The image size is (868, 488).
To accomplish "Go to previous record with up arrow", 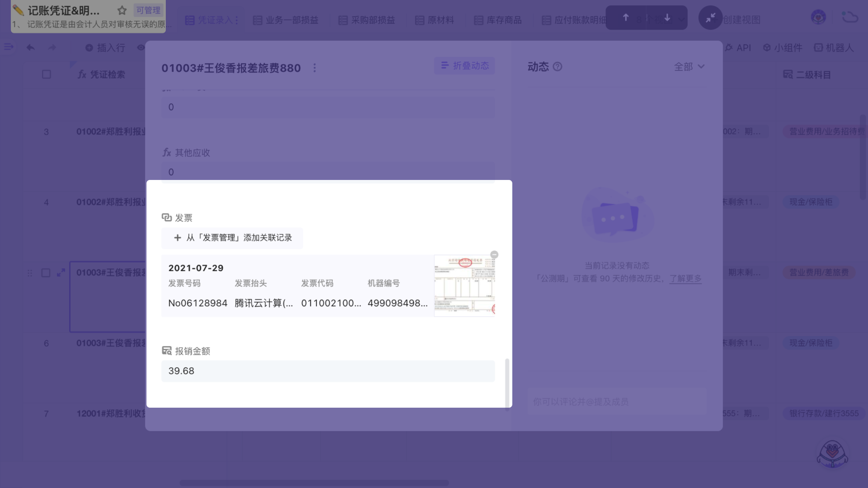I will (x=626, y=18).
